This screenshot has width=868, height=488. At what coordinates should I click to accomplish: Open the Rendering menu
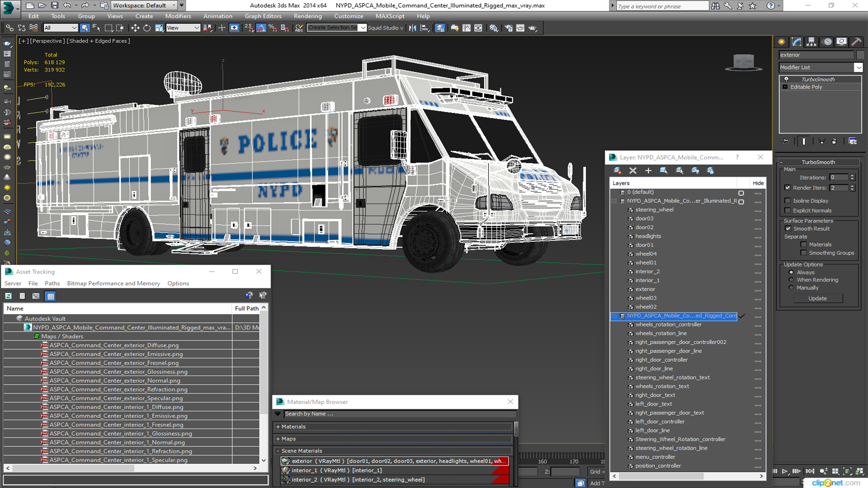pyautogui.click(x=307, y=16)
